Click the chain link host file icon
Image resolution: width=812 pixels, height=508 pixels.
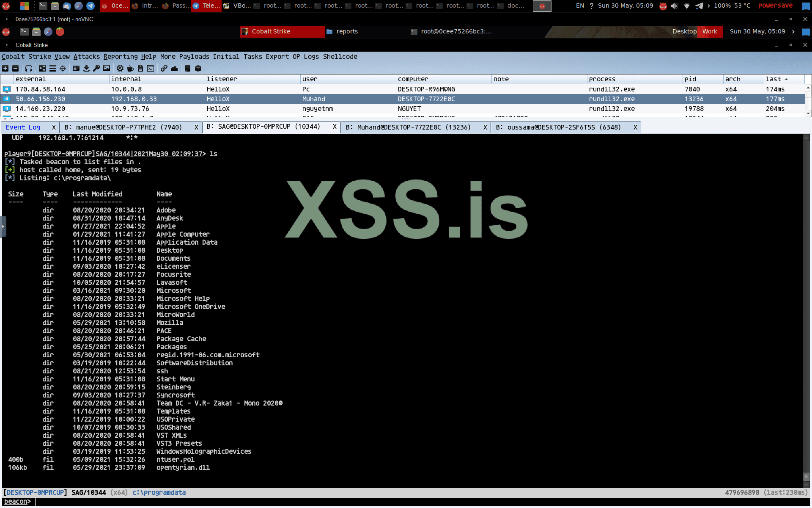[x=164, y=68]
